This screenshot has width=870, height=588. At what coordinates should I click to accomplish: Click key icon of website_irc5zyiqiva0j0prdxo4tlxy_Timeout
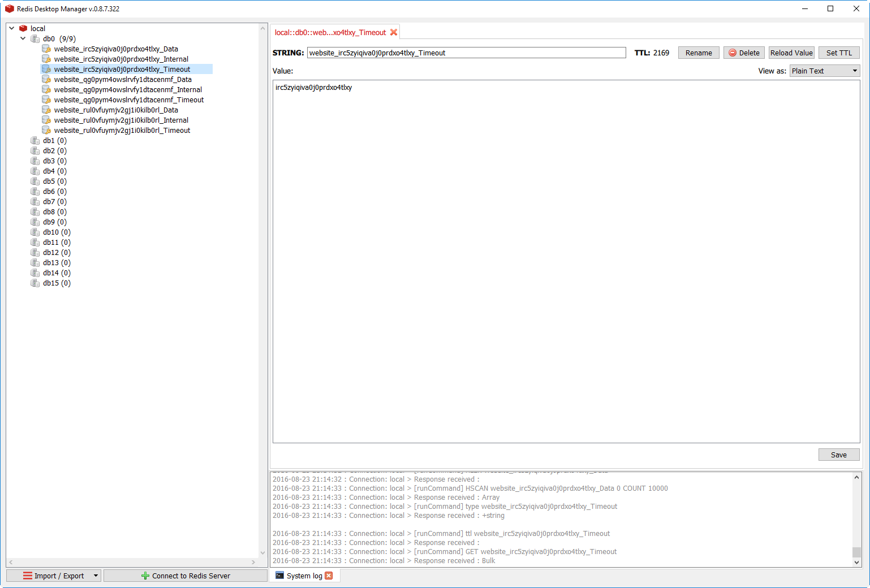[46, 69]
